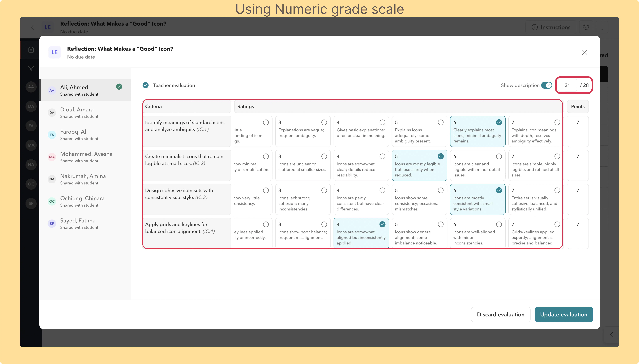Click the FA avatar in dark sidebar
Screen dimensions: 639x364
click(31, 126)
